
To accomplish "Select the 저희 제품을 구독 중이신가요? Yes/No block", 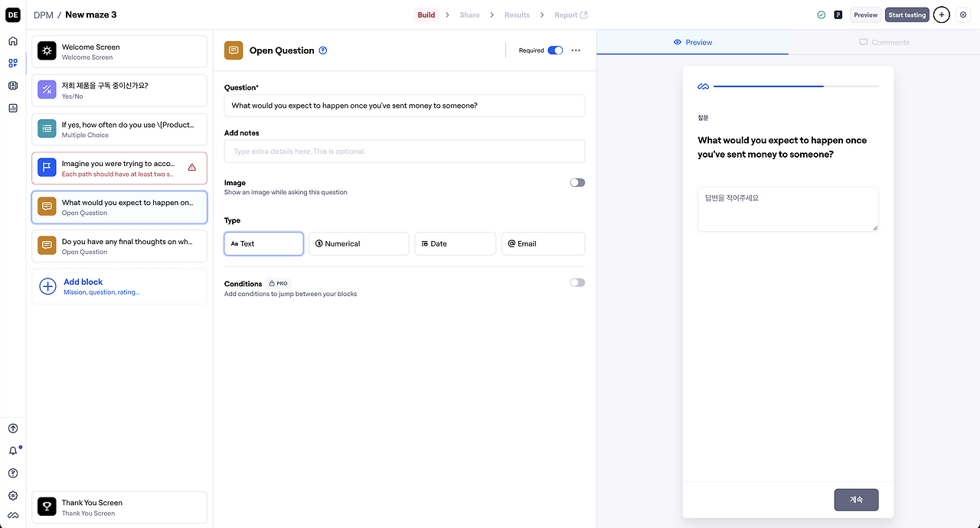I will pyautogui.click(x=119, y=90).
